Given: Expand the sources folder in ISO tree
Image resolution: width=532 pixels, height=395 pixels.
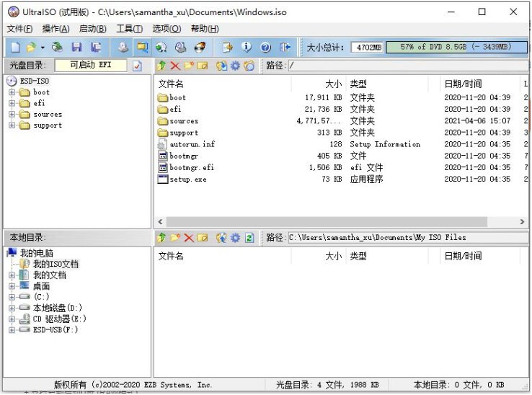Looking at the screenshot, I should point(12,115).
